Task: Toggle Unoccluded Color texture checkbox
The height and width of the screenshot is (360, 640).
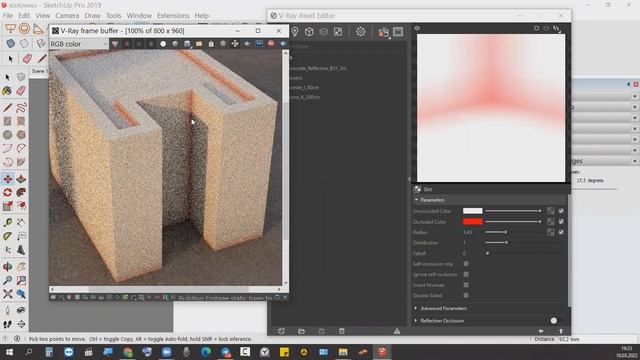Action: [x=561, y=211]
